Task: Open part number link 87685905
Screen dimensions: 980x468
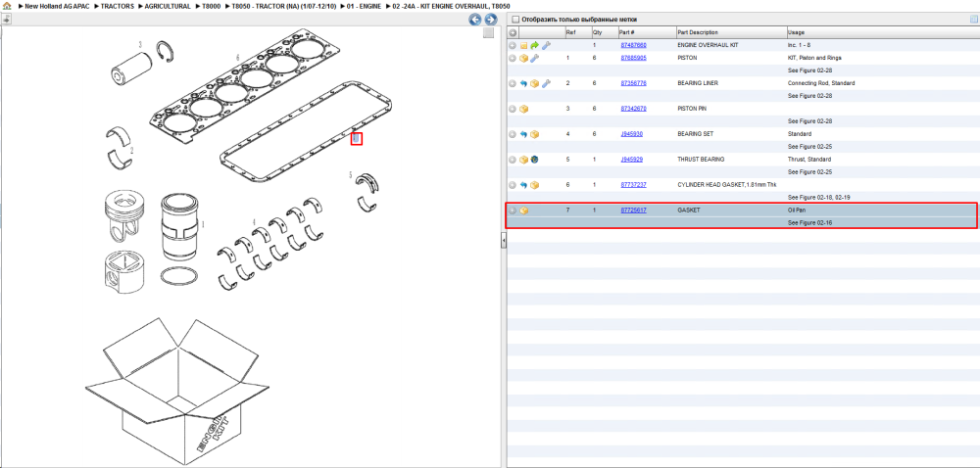Action: (633, 58)
